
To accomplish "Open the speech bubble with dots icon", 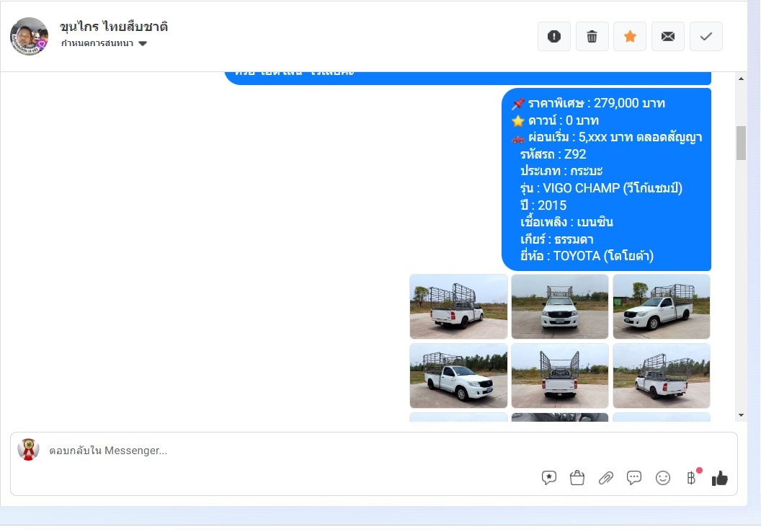I will click(634, 478).
